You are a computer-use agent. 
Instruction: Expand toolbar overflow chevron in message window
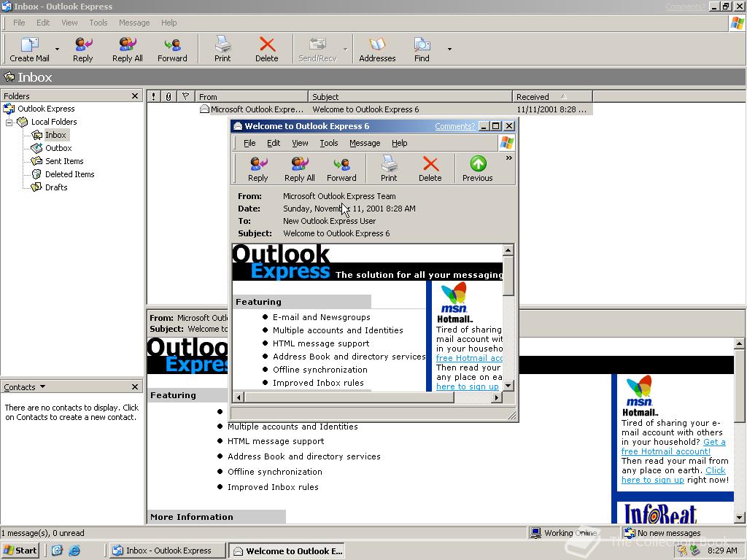(508, 157)
